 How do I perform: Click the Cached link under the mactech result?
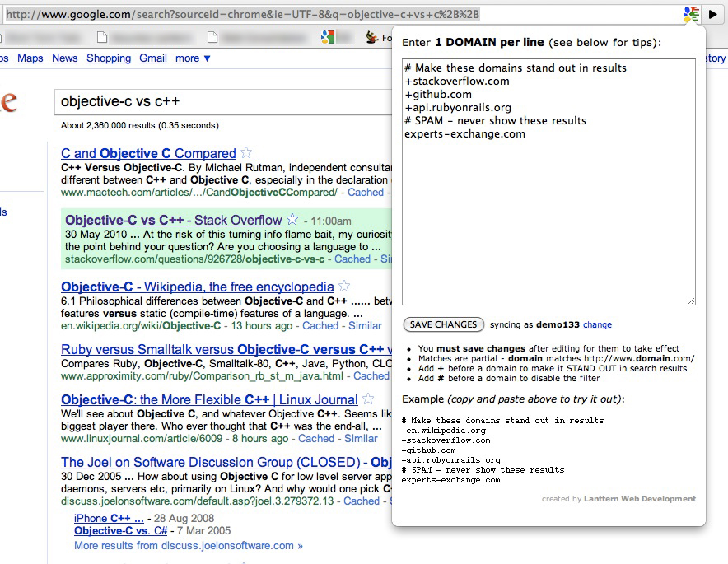(x=365, y=192)
